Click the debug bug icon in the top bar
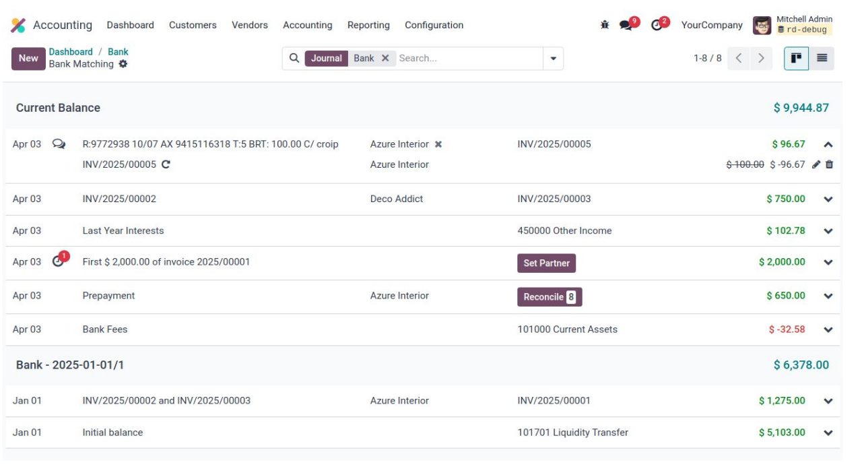This screenshot has height=473, width=868. tap(605, 25)
